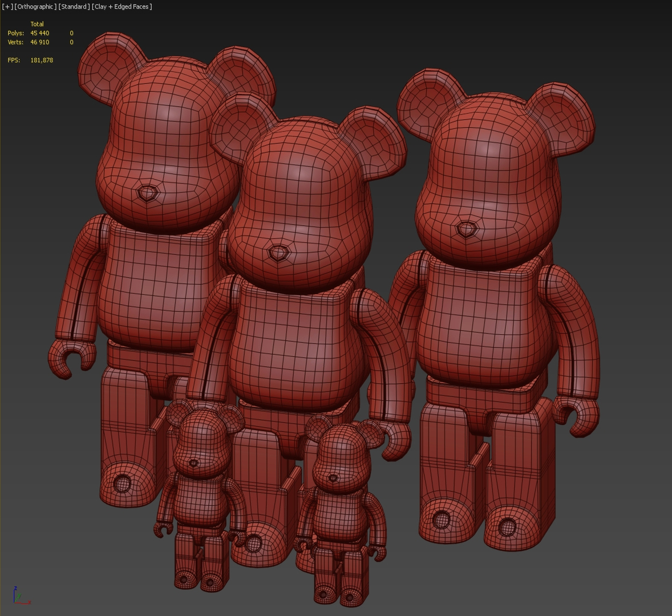Open the [+] viewport general menu

coord(7,6)
